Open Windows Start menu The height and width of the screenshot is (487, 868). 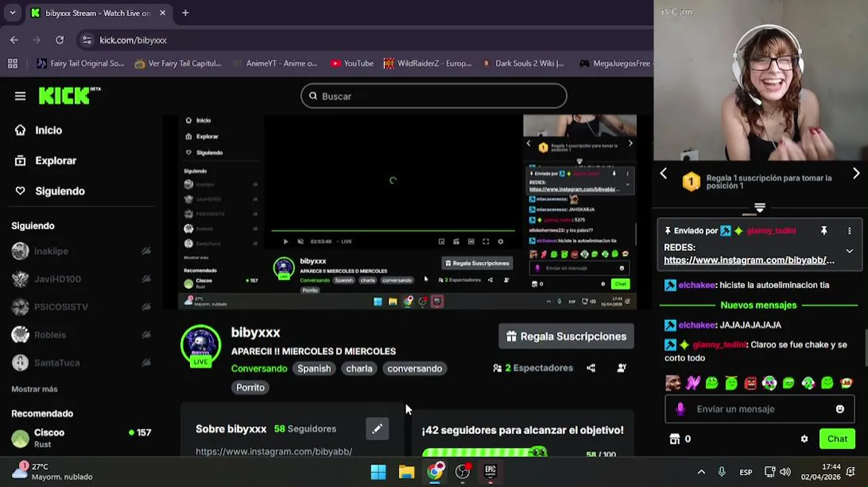pyautogui.click(x=379, y=471)
